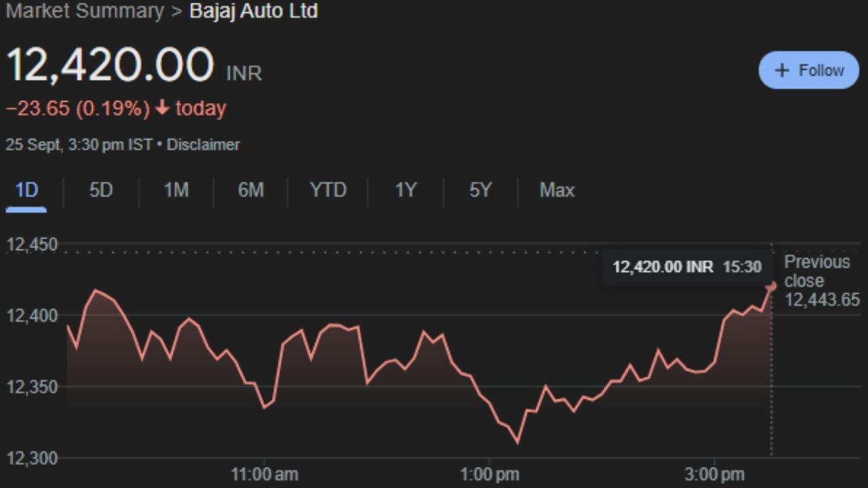Screen dimensions: 868x488
Task: Click the 12,400 y-axis label
Action: point(32,316)
